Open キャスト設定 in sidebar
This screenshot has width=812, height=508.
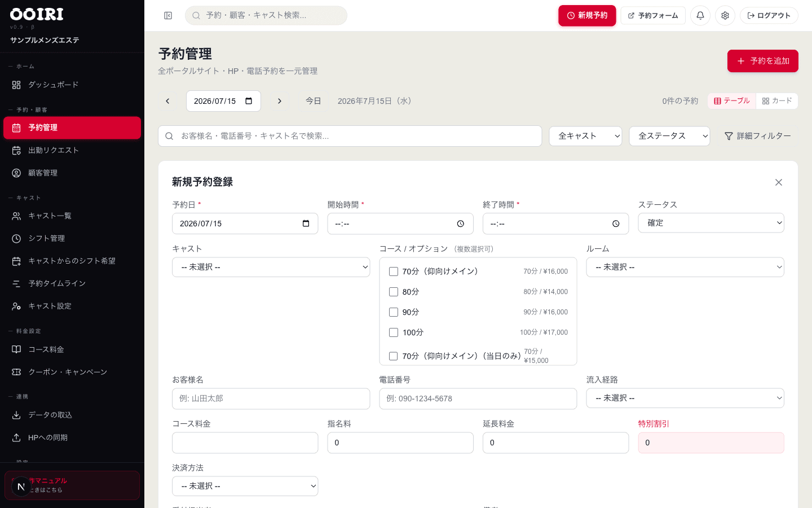pos(72,306)
